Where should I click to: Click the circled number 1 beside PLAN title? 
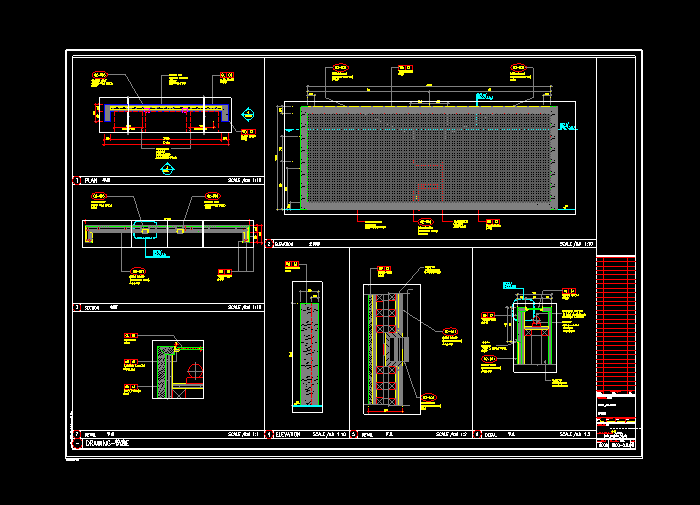pos(77,181)
